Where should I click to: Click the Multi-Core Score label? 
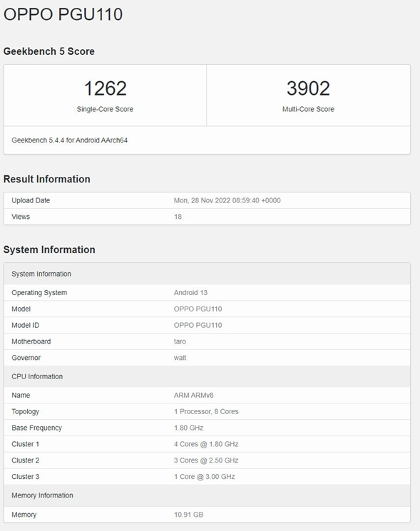308,109
